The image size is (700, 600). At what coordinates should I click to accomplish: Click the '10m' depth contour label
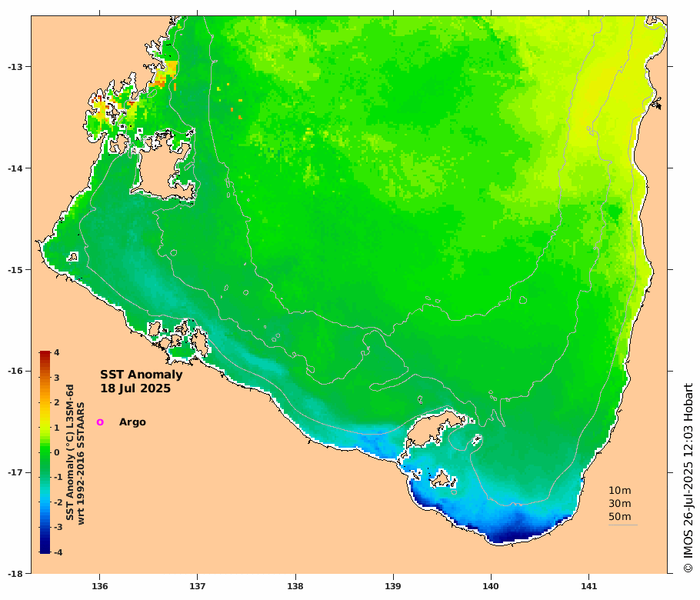(x=620, y=490)
